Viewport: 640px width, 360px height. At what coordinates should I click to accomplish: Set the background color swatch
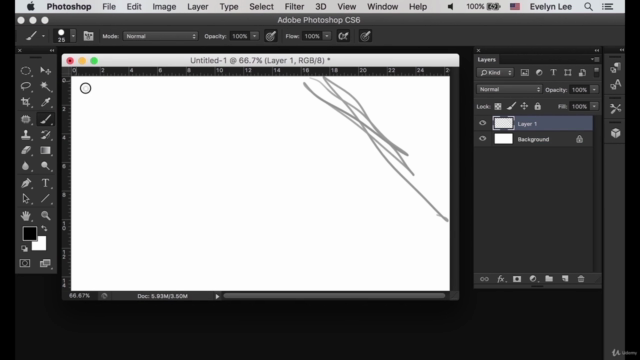click(41, 245)
